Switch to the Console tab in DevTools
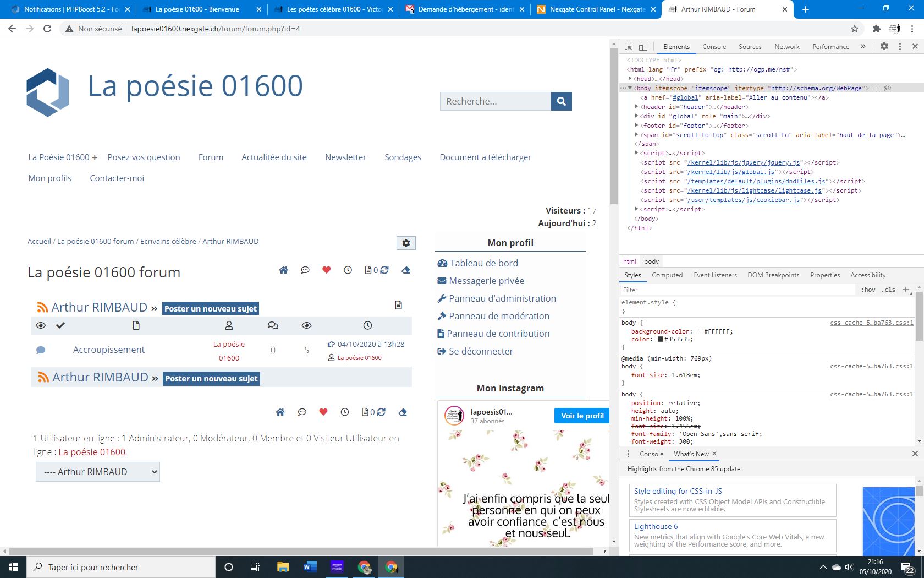Image resolution: width=924 pixels, height=578 pixels. click(x=714, y=47)
